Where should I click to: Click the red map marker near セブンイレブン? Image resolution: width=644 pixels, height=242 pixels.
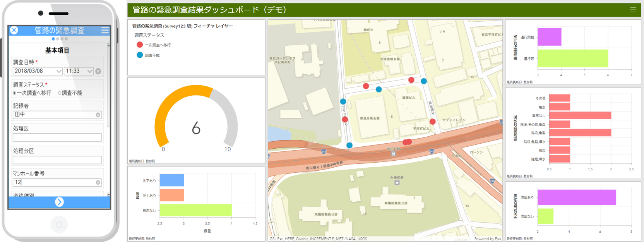click(x=432, y=122)
